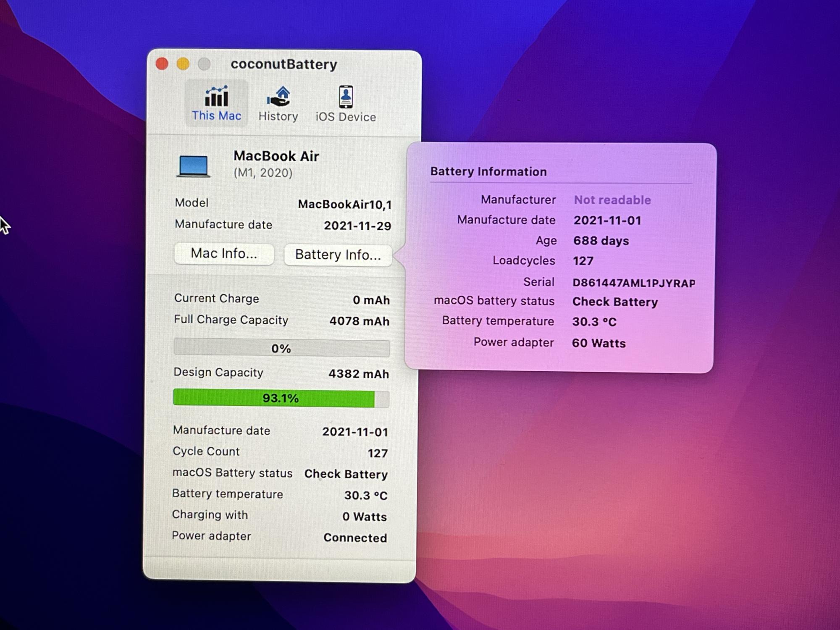Switch to the iOS Device icon
Image resolution: width=840 pixels, height=630 pixels.
pos(346,97)
